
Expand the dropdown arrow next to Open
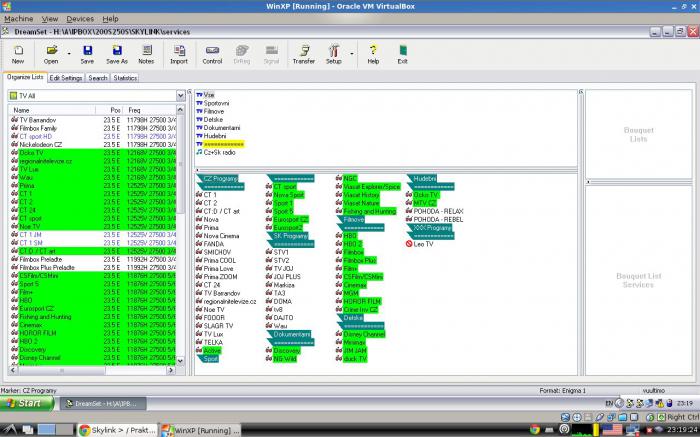[x=69, y=54]
